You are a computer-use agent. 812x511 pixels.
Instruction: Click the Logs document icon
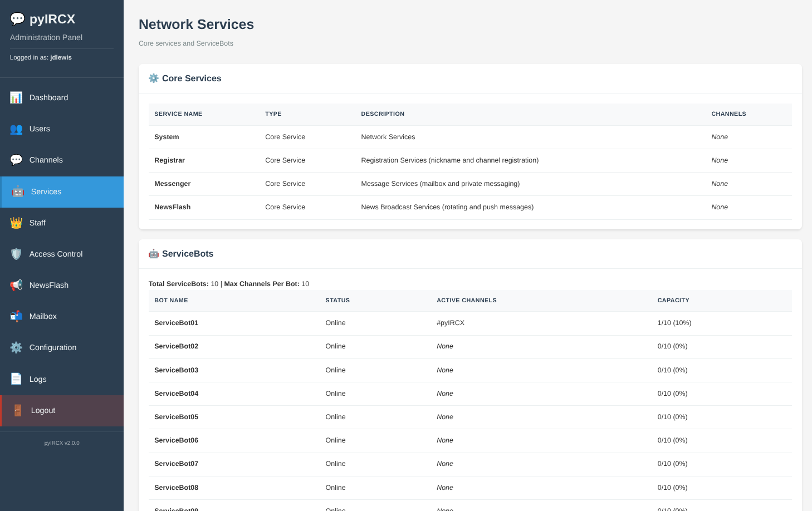(x=16, y=379)
